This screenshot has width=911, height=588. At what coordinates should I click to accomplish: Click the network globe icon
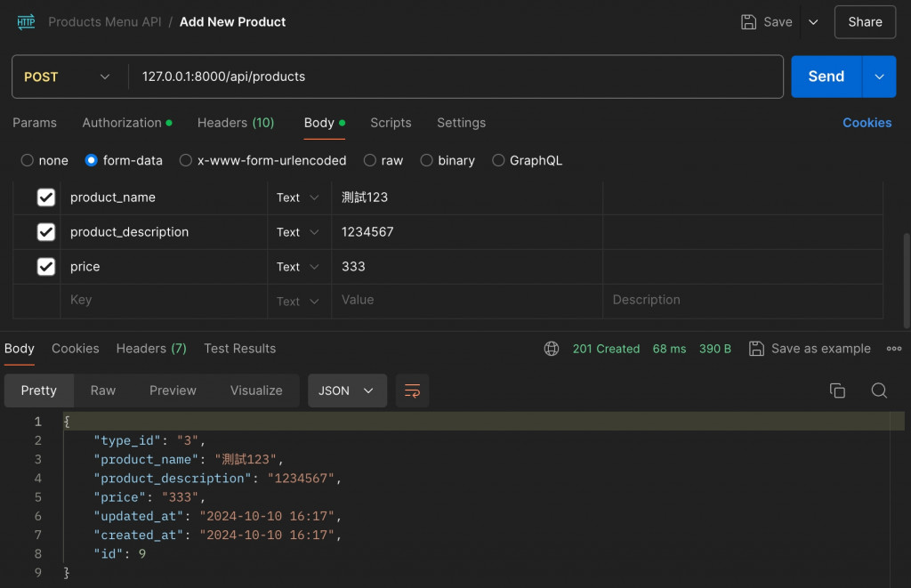[x=552, y=349]
